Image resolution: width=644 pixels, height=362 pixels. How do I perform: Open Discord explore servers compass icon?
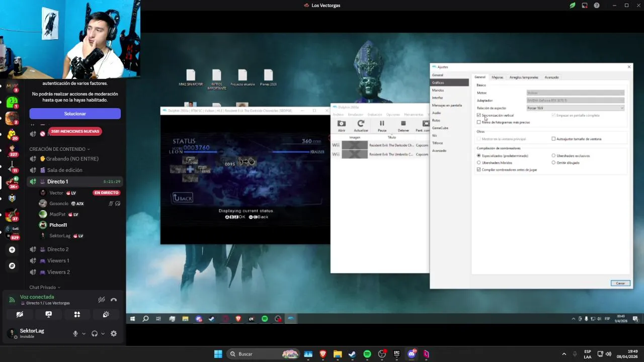click(12, 265)
